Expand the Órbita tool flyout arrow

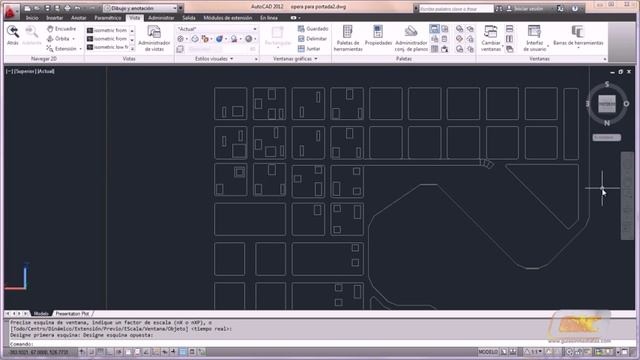point(73,39)
